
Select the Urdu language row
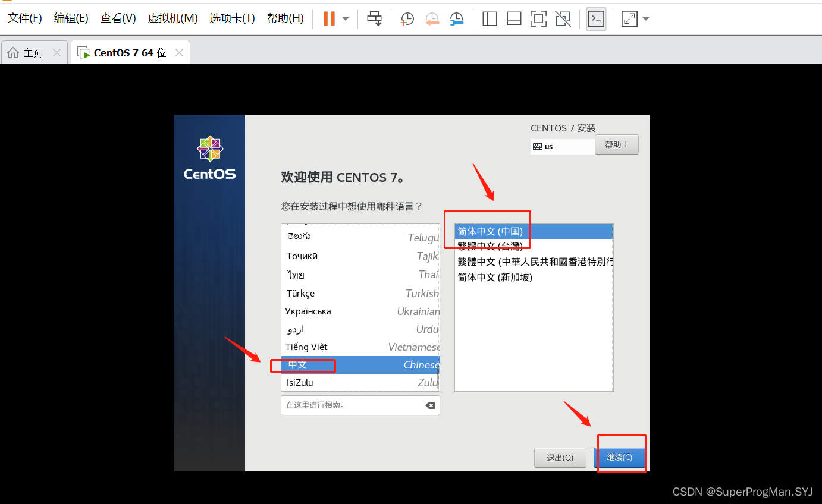[360, 329]
